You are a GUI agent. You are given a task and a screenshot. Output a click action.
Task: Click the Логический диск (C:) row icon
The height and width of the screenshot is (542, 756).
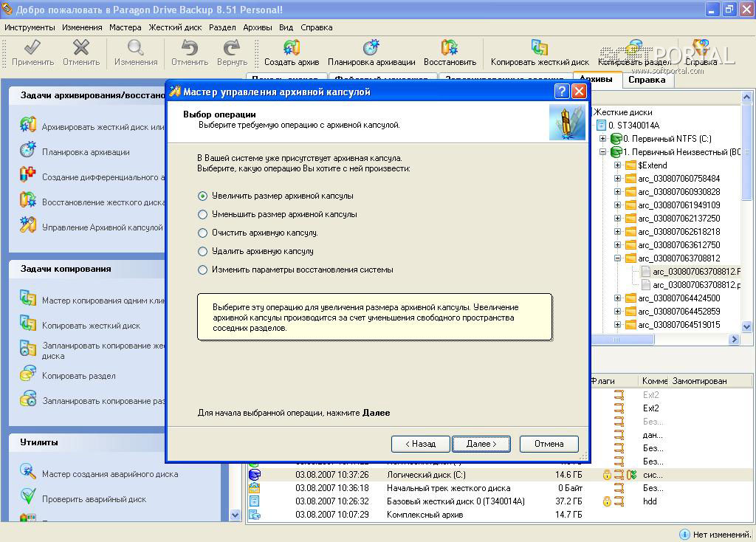[x=255, y=475]
